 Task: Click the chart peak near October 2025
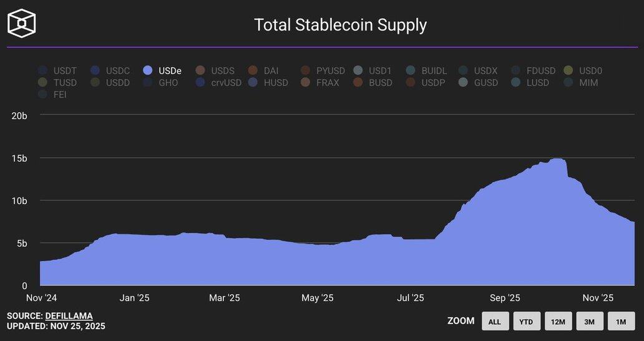(557, 159)
